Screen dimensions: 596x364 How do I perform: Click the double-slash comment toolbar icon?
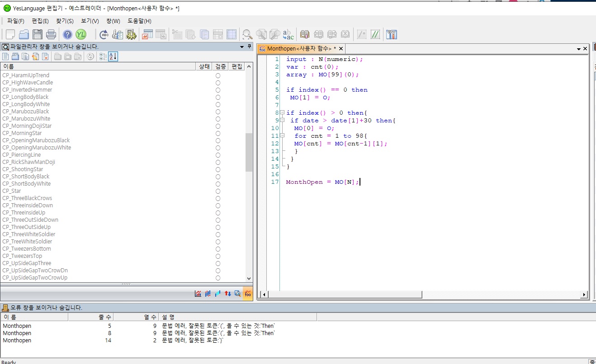click(375, 34)
